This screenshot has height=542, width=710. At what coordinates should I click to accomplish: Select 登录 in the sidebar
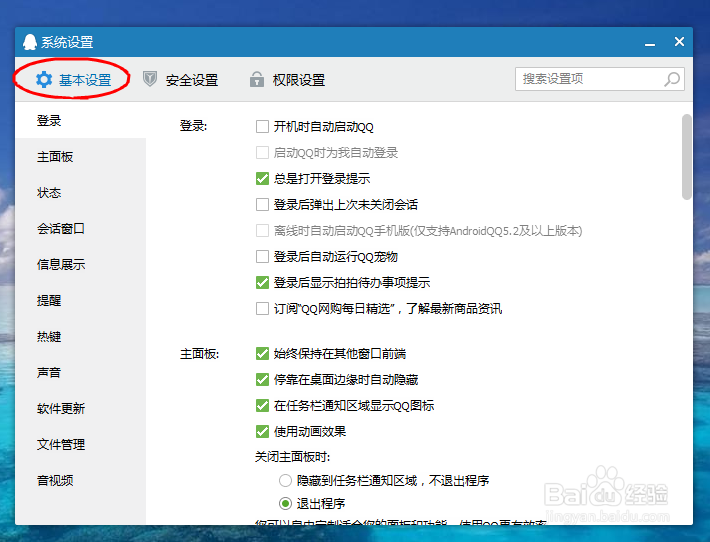[x=81, y=120]
